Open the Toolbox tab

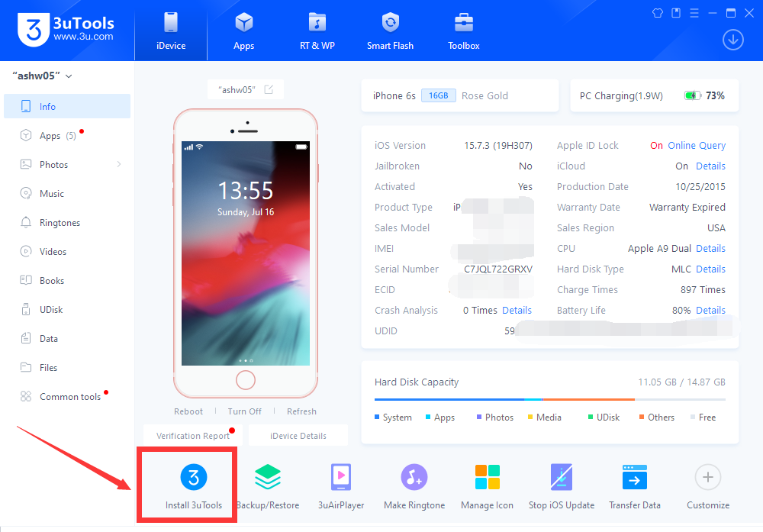[464, 31]
